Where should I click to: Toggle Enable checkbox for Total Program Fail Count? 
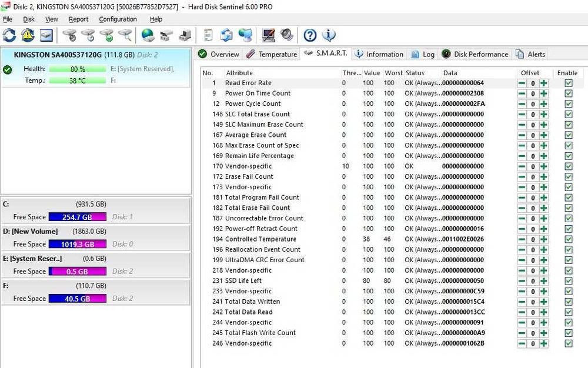click(569, 198)
